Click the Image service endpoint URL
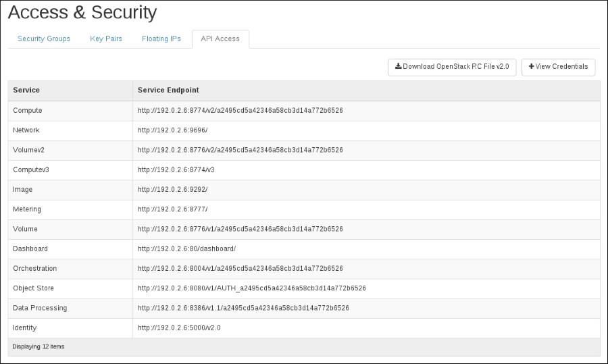The image size is (608, 364). pos(173,190)
